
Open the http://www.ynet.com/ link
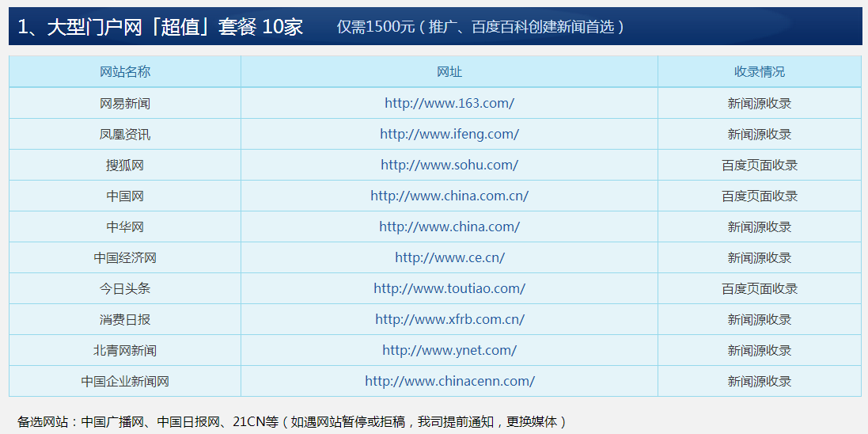[x=449, y=350]
